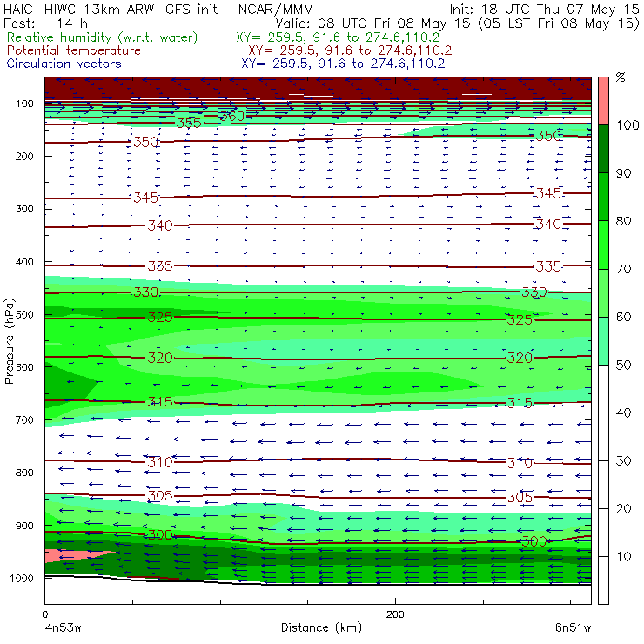Click the distance axis '0' label
Viewport: 644px width, 644px height.
(44, 614)
